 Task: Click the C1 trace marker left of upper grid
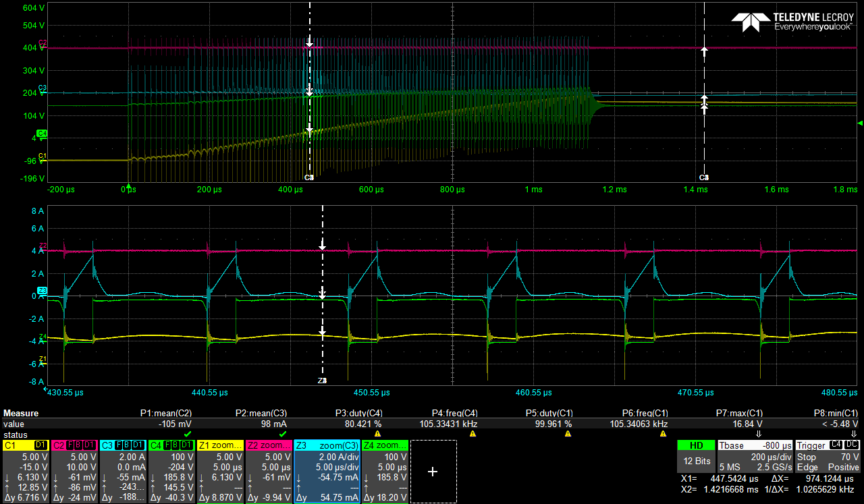43,157
